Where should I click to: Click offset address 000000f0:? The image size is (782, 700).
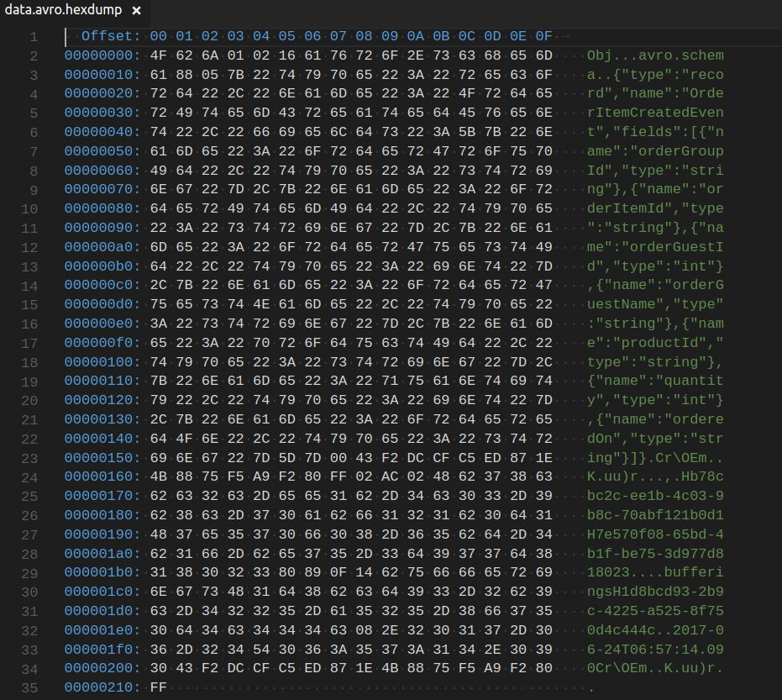coord(102,343)
